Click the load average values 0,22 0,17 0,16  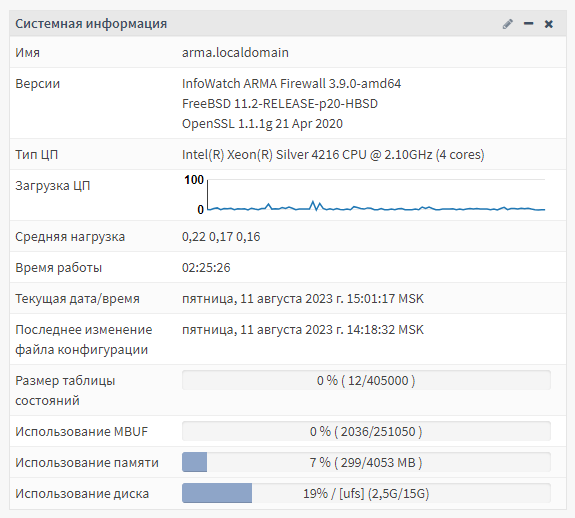tap(221, 237)
